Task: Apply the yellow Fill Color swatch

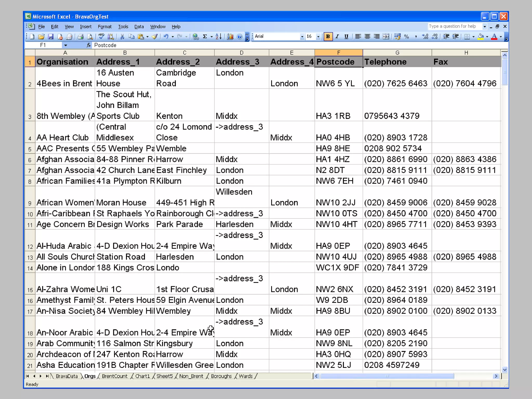Action: point(481,37)
